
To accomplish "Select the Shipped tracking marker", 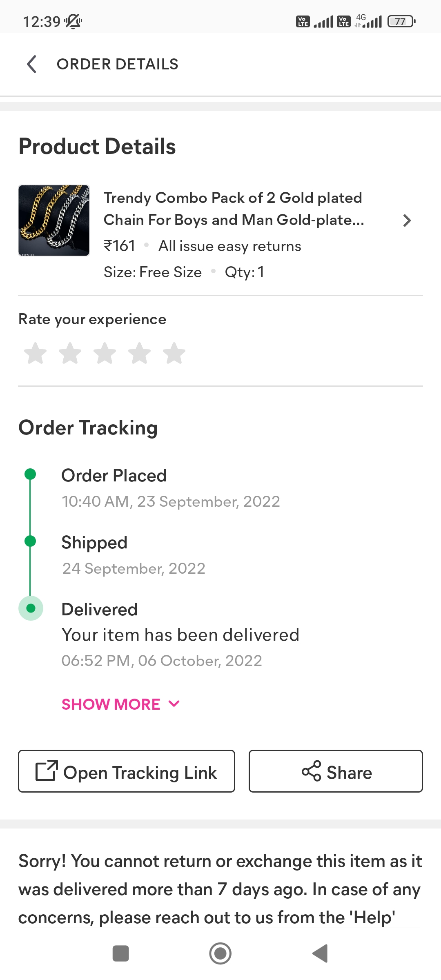I will tap(30, 541).
